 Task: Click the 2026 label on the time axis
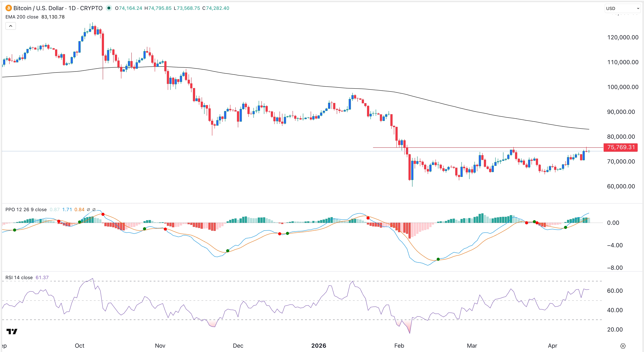tap(318, 346)
